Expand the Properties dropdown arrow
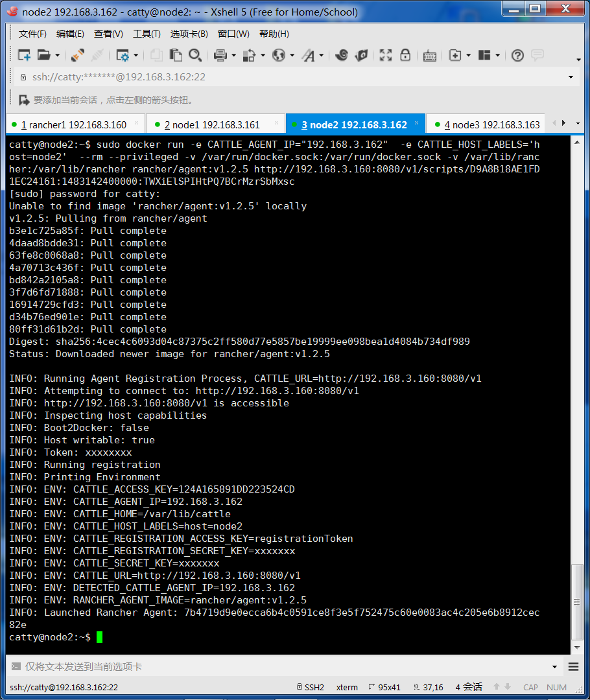The image size is (590, 700). point(136,55)
